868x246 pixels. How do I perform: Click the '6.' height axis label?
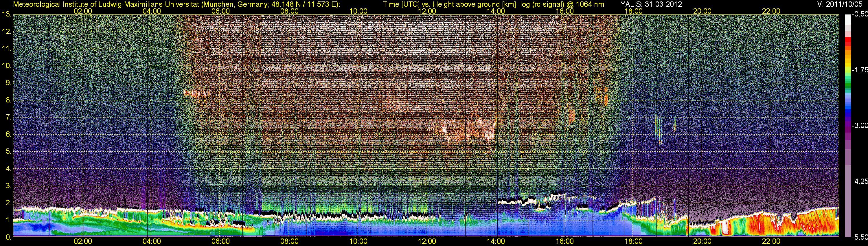(x=8, y=135)
